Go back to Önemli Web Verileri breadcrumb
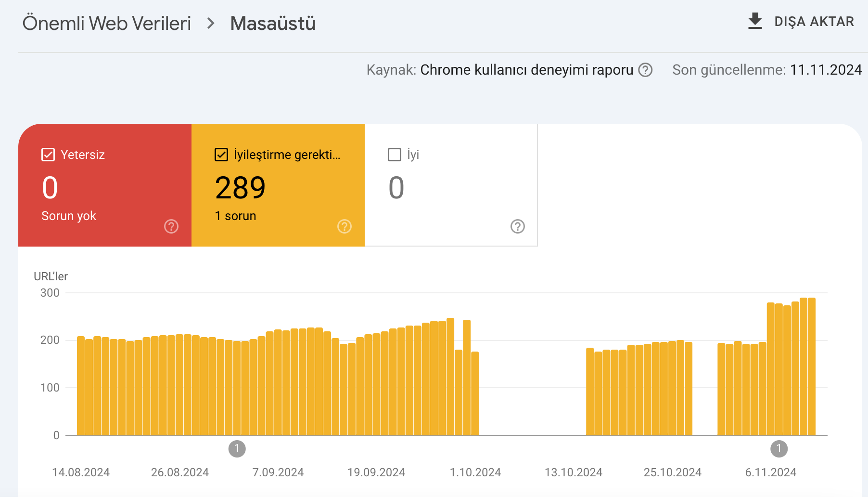The width and height of the screenshot is (868, 497). pos(107,23)
